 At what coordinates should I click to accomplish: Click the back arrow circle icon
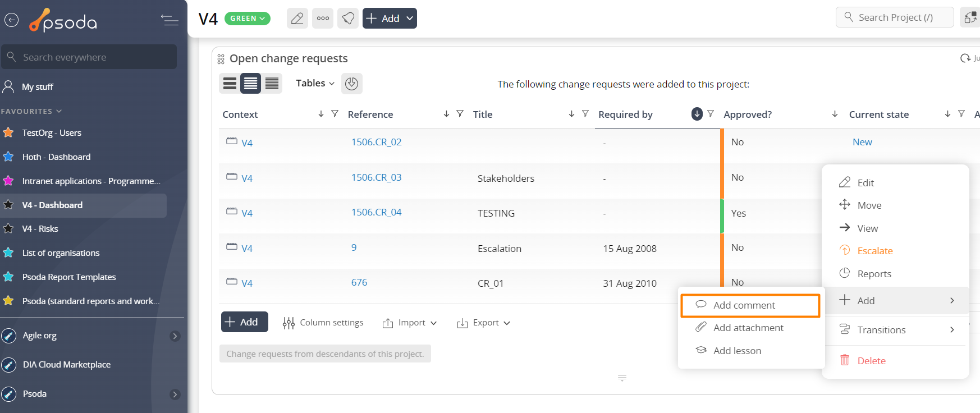coord(12,20)
